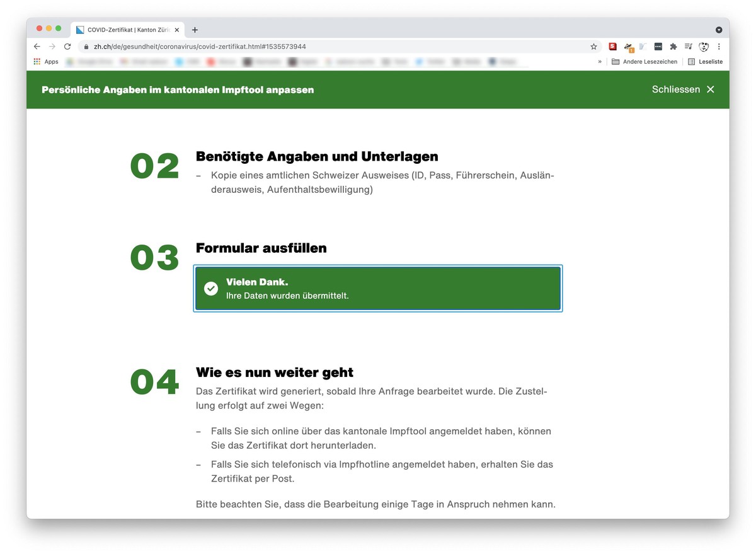Open the Andere Lesezeichen folder

644,62
